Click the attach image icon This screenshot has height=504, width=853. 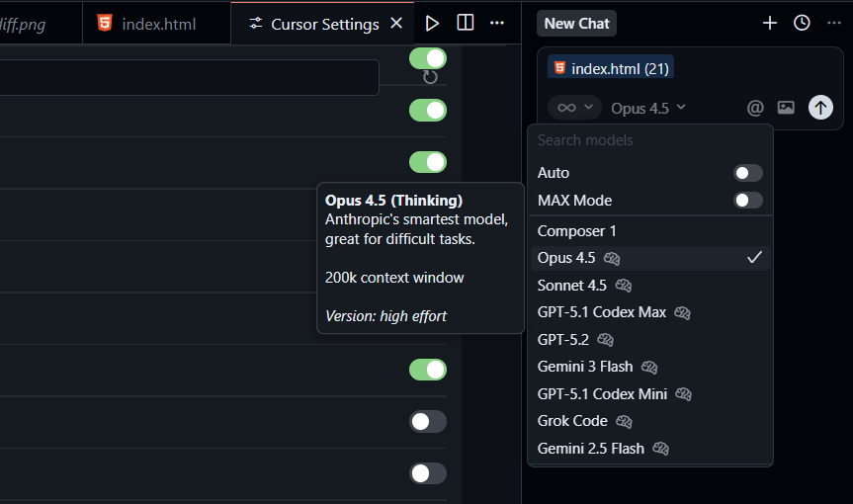tap(786, 108)
